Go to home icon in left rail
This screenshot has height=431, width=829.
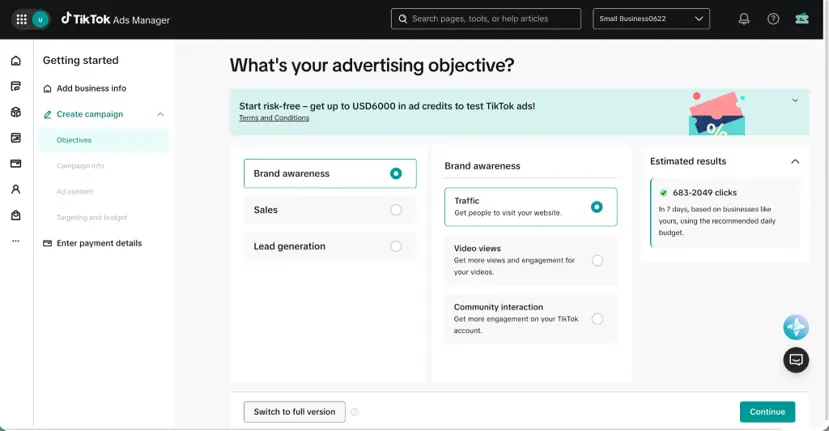tap(16, 61)
